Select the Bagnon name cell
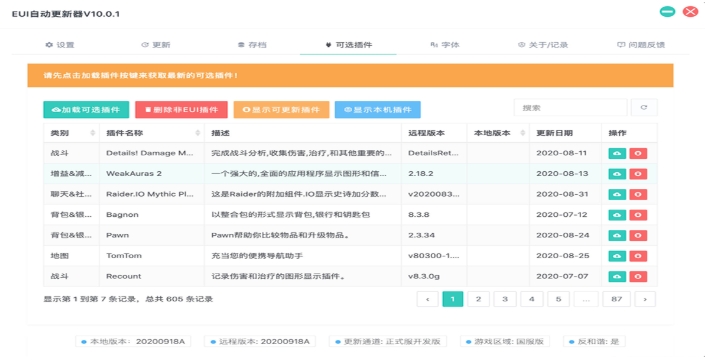The height and width of the screenshot is (363, 709). tap(151, 215)
